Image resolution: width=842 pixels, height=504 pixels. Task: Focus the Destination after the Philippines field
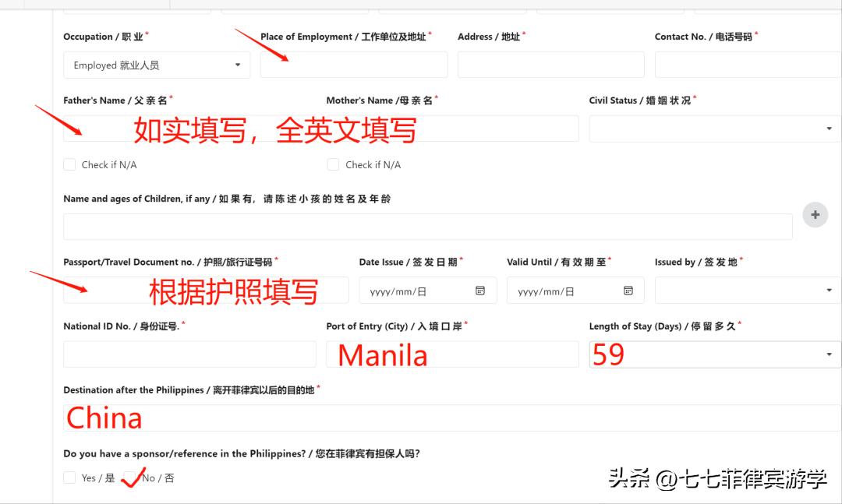(x=453, y=418)
